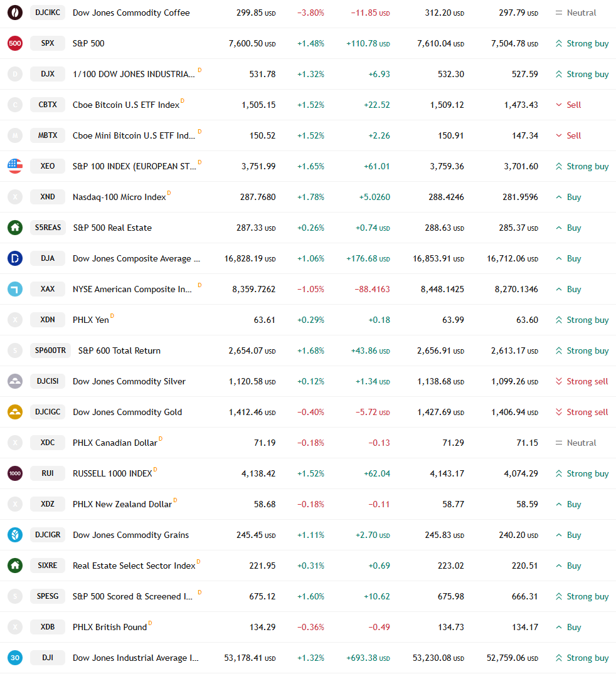Image resolution: width=616 pixels, height=674 pixels.
Task: Open Cboe Bitcoin U.S ETF Index link
Action: [126, 105]
